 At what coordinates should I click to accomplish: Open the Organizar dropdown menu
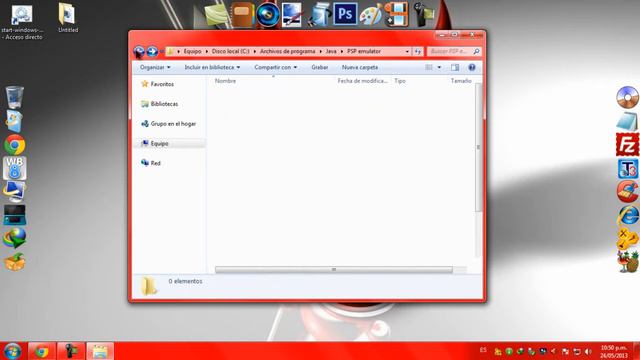(155, 67)
